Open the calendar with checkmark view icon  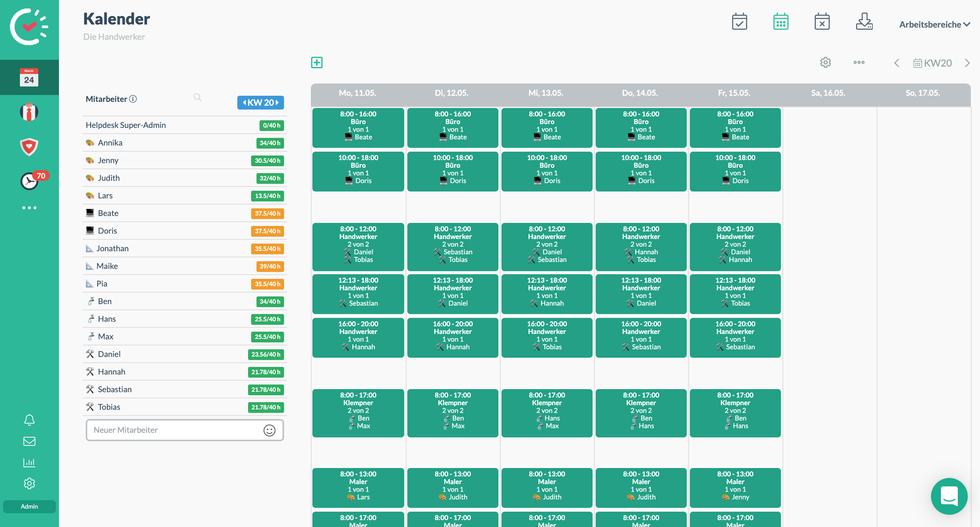739,22
